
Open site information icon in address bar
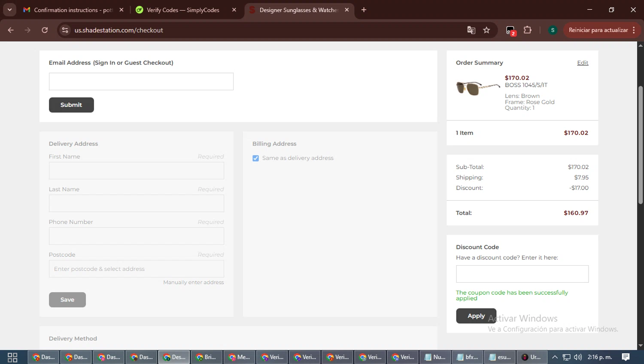click(65, 30)
